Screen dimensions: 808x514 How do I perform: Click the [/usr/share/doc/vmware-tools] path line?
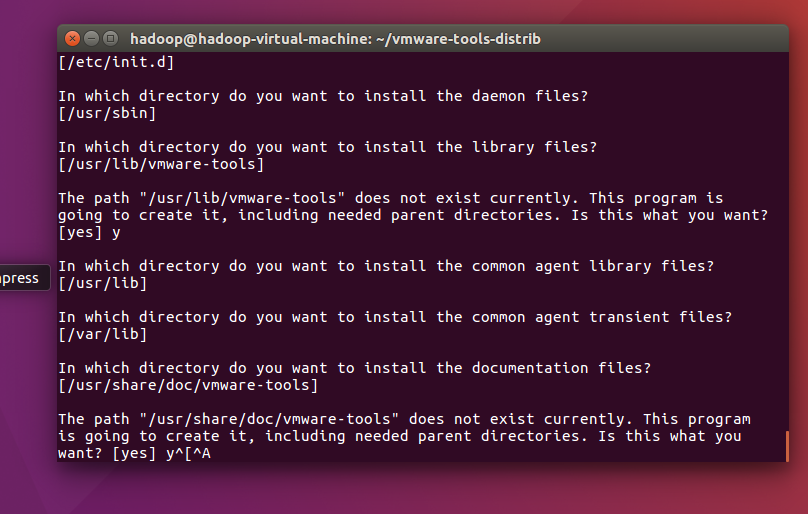188,385
